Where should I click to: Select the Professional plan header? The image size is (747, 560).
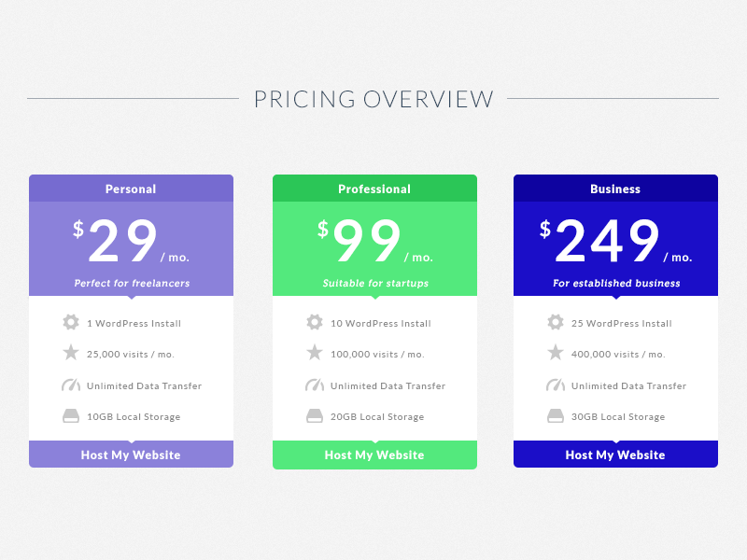374,189
